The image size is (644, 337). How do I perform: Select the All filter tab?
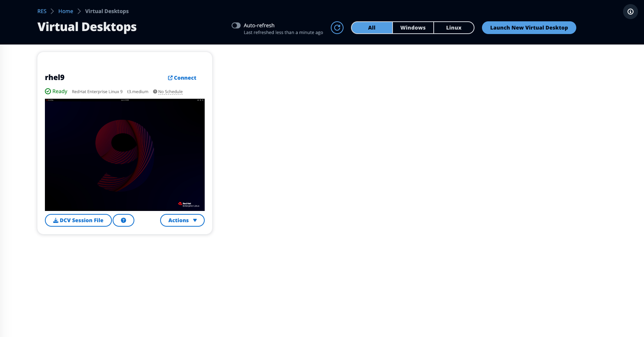[372, 27]
